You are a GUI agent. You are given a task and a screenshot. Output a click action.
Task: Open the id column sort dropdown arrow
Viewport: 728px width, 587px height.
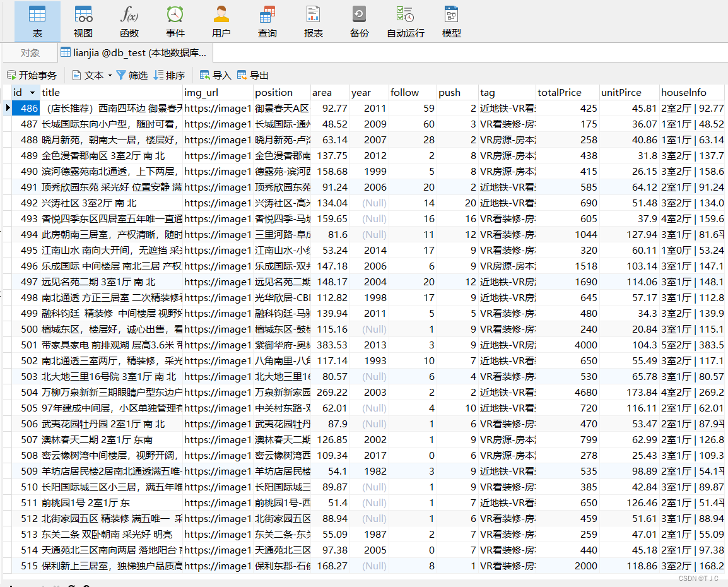click(32, 92)
